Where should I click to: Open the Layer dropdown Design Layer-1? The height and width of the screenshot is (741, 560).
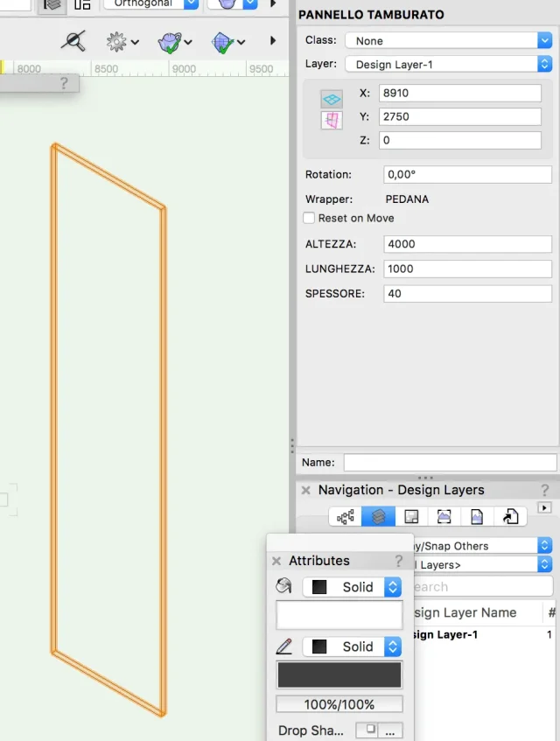click(449, 64)
